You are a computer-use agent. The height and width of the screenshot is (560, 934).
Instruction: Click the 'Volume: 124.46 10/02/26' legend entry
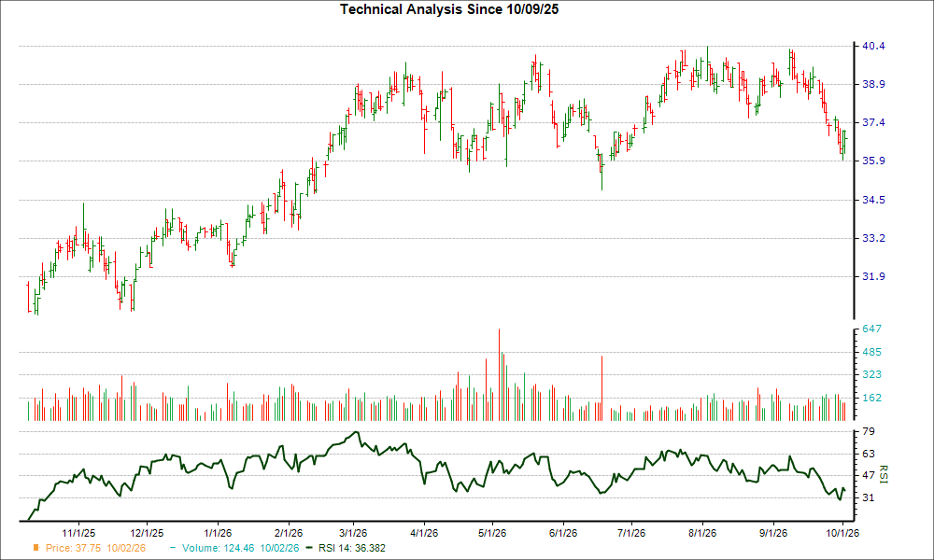241,548
